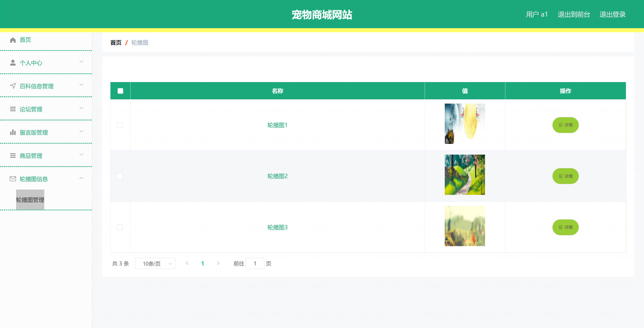Click the 详情 button for 轮播图2
Screen dimensions: 644x328
tap(565, 176)
